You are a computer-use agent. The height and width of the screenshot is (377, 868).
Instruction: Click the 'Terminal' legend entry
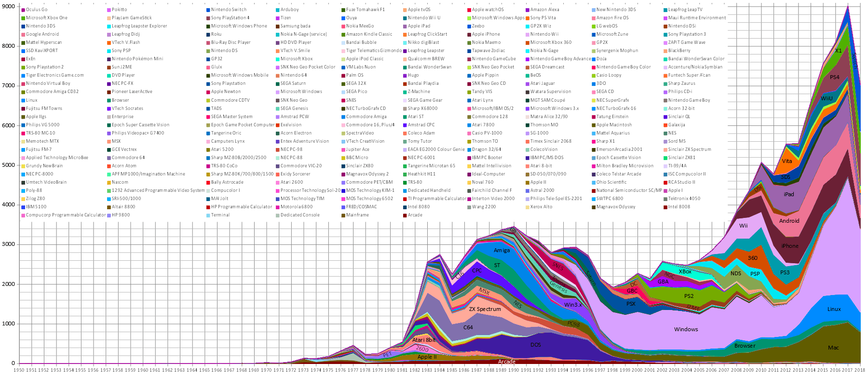[220, 215]
